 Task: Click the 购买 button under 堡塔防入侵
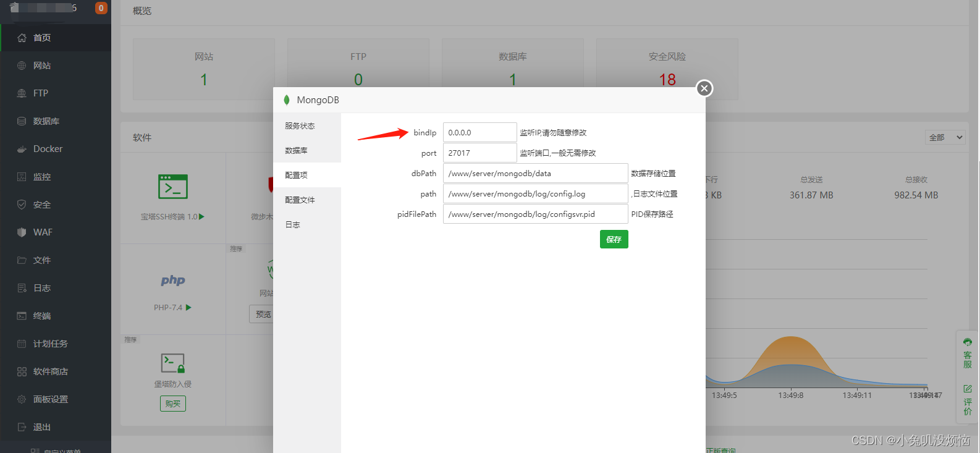tap(173, 404)
